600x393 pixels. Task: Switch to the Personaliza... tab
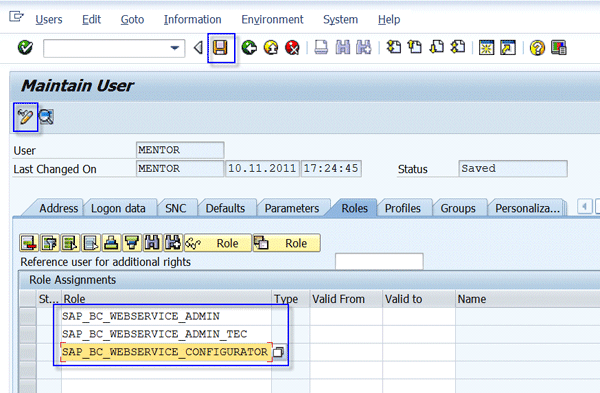(x=527, y=209)
